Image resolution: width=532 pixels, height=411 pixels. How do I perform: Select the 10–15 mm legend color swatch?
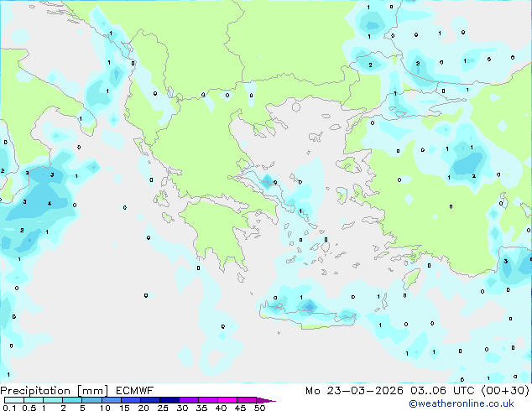[x=111, y=400]
